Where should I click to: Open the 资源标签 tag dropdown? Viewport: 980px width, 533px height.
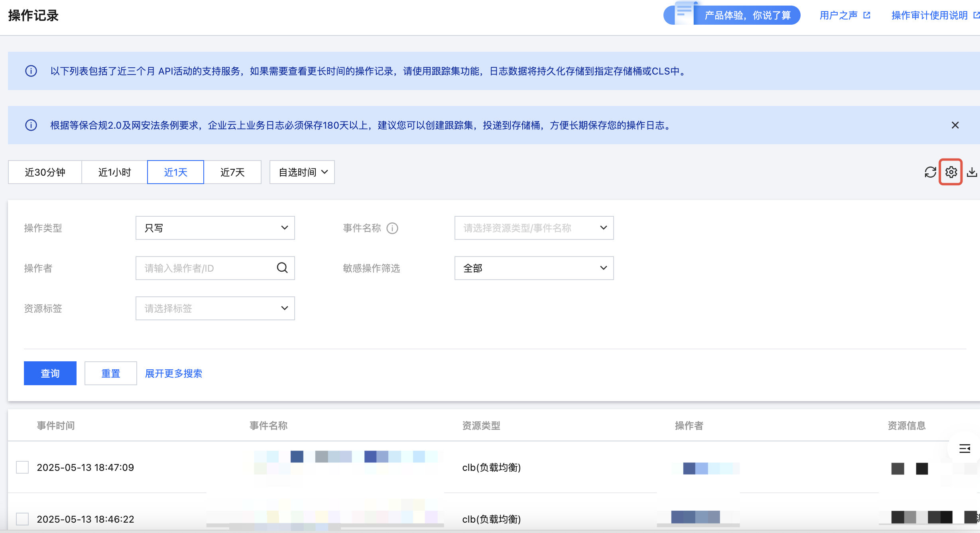pyautogui.click(x=215, y=308)
